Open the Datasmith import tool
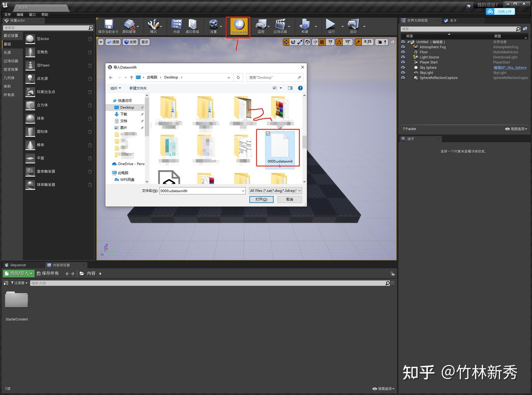The width and height of the screenshot is (532, 395). 238,27
